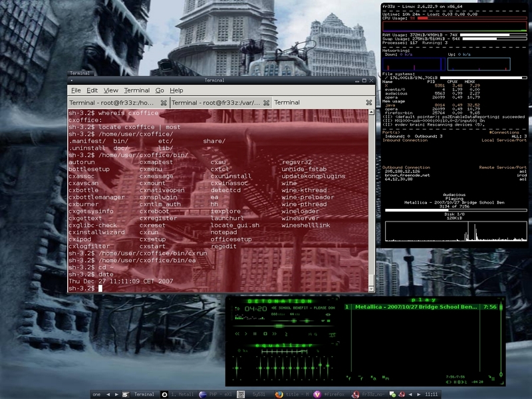Click playlist remove file button
The width and height of the screenshot is (532, 399).
pos(360,378)
